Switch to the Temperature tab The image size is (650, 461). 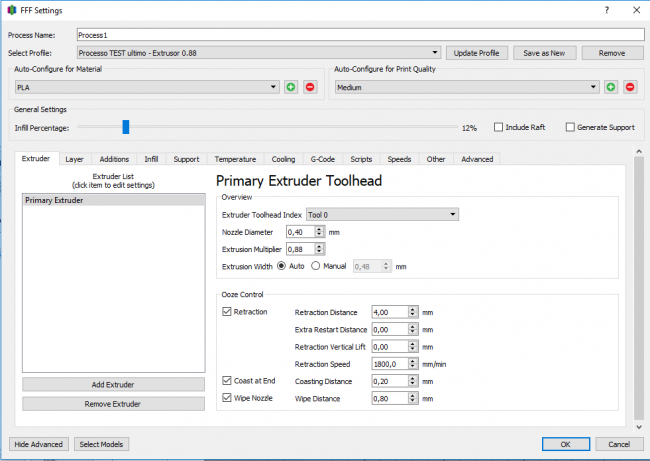tap(235, 159)
